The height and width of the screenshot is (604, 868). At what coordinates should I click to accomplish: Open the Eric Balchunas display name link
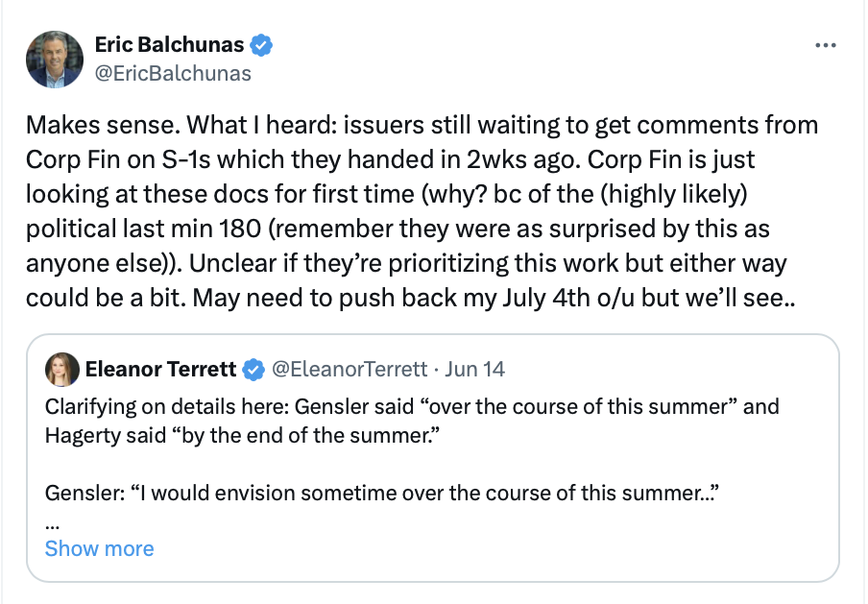coord(171,44)
